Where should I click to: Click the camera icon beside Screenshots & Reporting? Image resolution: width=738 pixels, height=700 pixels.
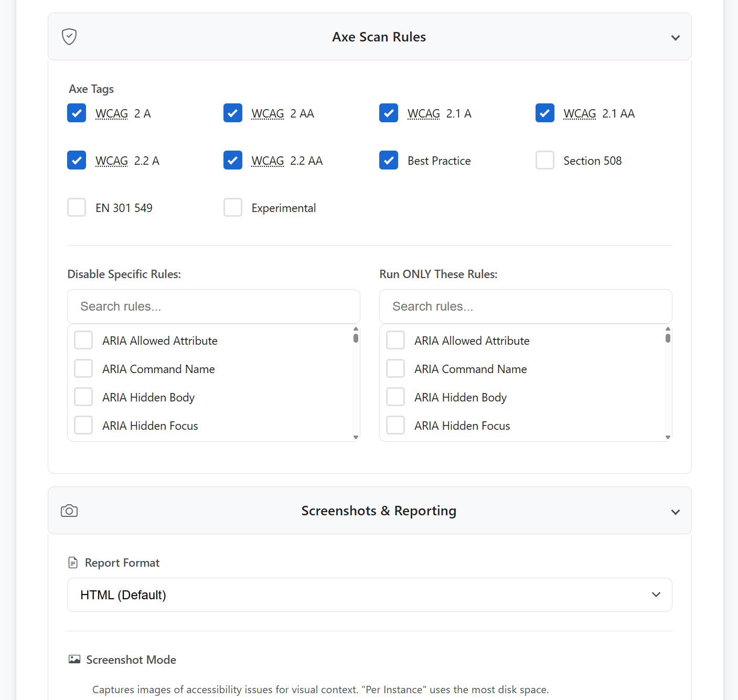coord(69,511)
